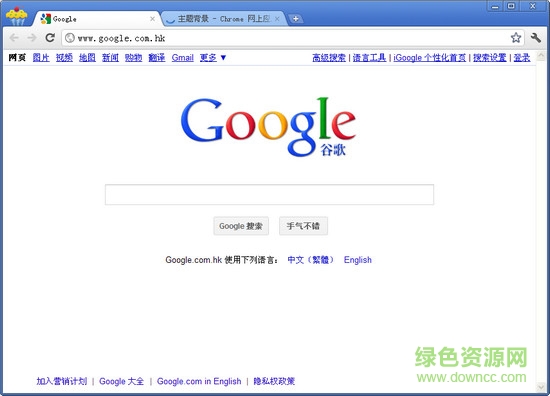Reload the page with refresh icon

click(x=50, y=38)
